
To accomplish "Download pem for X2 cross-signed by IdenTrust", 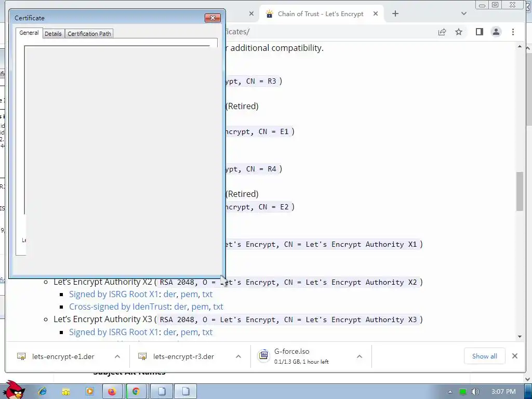I will click(200, 307).
